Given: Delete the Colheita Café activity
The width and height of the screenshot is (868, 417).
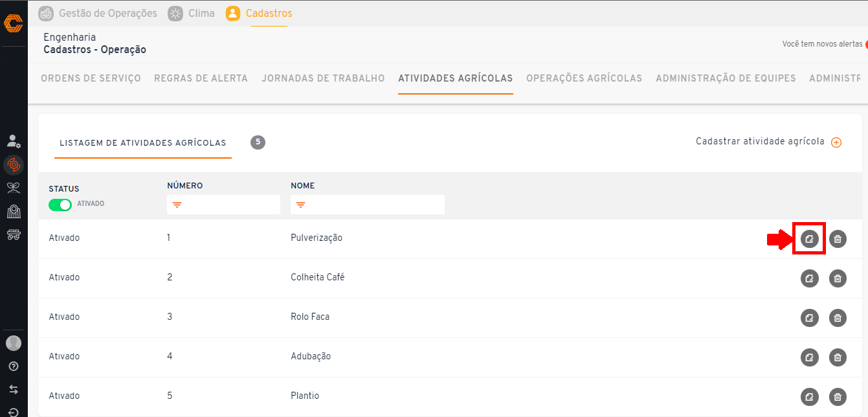Looking at the screenshot, I should coord(838,278).
